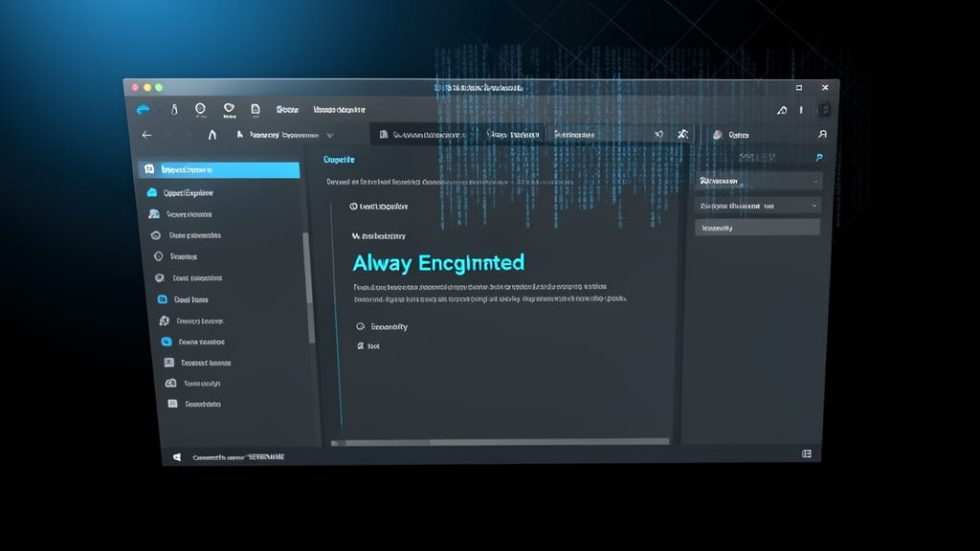This screenshot has height=551, width=980.
Task: Open the heart icon in the top toolbar
Action: click(x=229, y=109)
